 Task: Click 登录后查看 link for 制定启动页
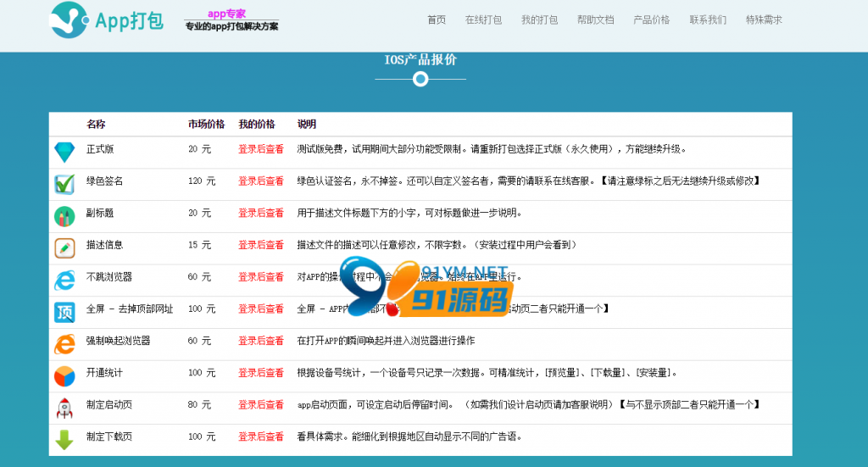tap(261, 405)
